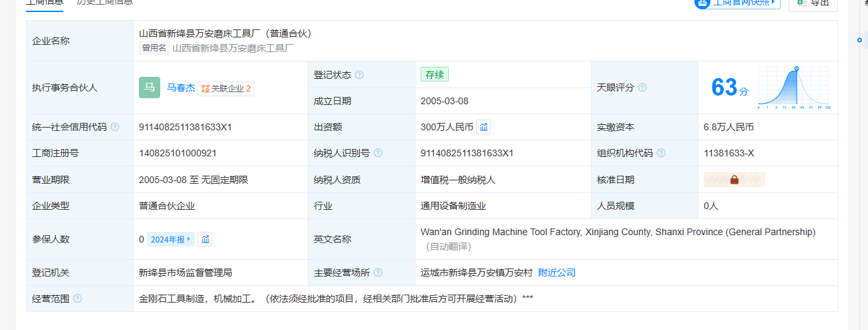The image size is (868, 330).
Task: Click help icon beside 经营范围
Action: pos(77,299)
